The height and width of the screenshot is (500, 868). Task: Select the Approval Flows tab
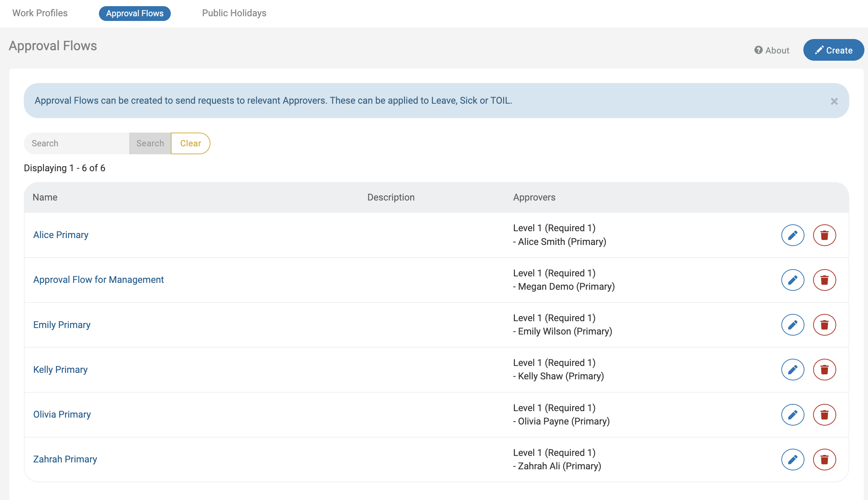tap(135, 13)
